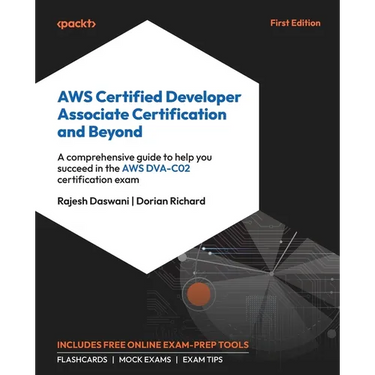Click author name 'Dorian Richard'
The width and height of the screenshot is (375, 375).
(x=171, y=201)
